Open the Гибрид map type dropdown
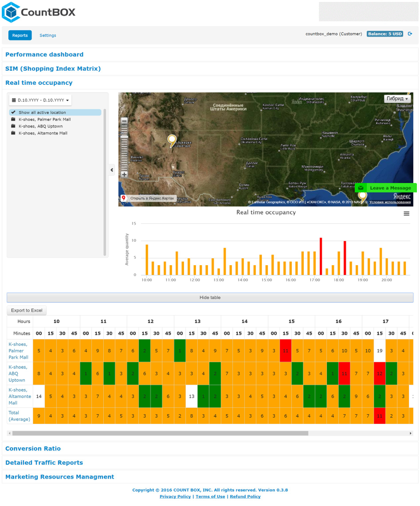Image resolution: width=420 pixels, height=506 pixels. [x=397, y=99]
